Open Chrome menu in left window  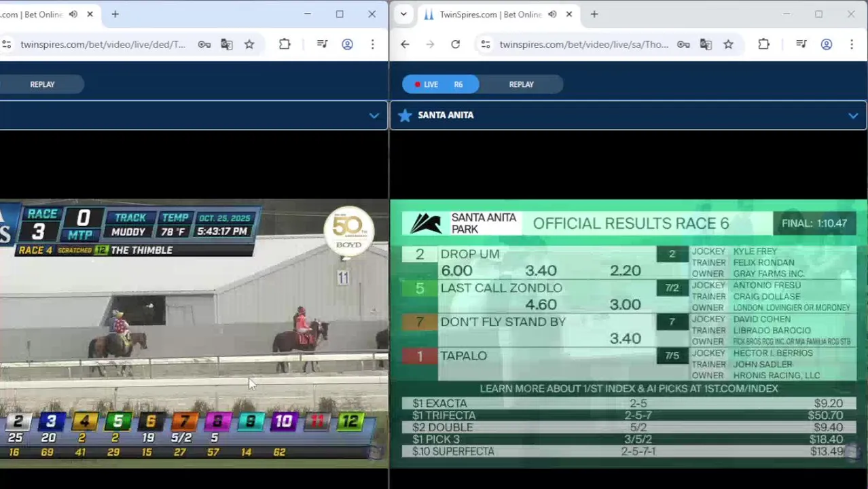pos(372,45)
